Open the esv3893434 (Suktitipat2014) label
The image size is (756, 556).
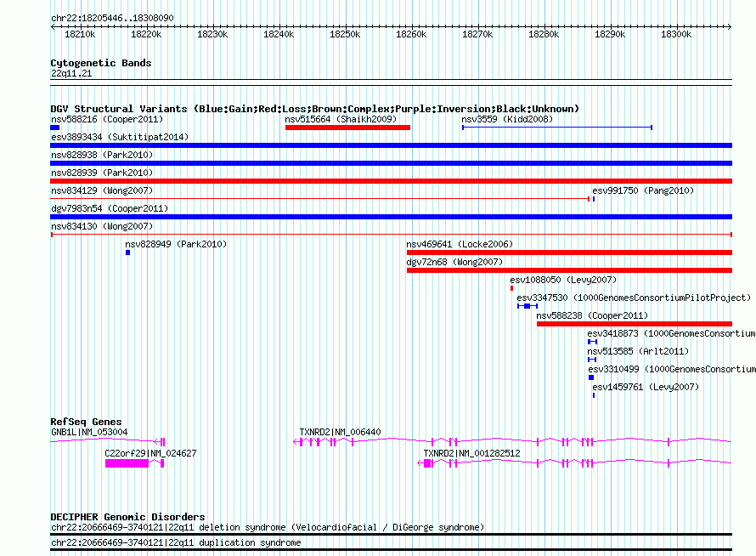120,137
